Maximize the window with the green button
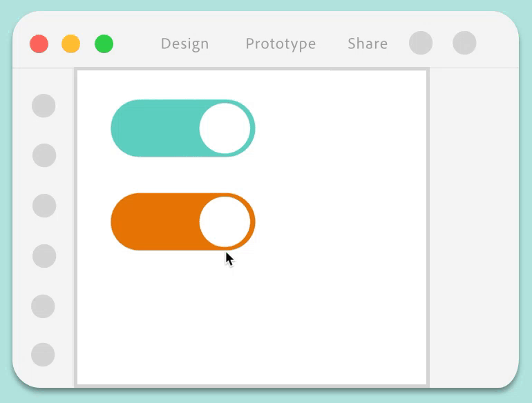Screen dimensions: 532x403 [x=104, y=44]
